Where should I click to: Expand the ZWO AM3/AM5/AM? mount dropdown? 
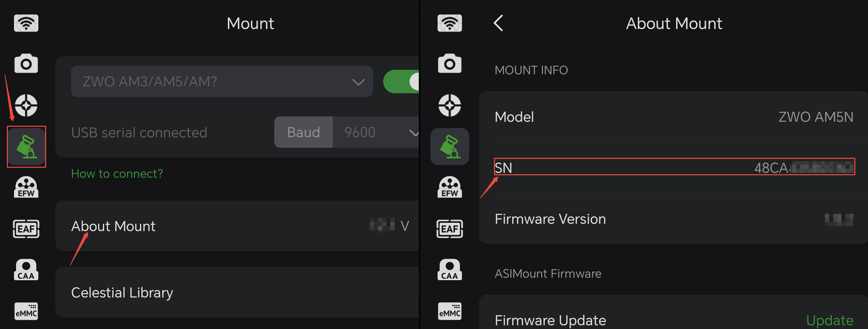click(222, 81)
